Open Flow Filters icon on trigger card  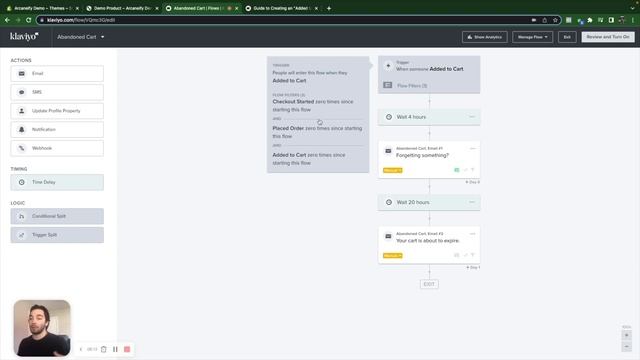click(x=388, y=85)
